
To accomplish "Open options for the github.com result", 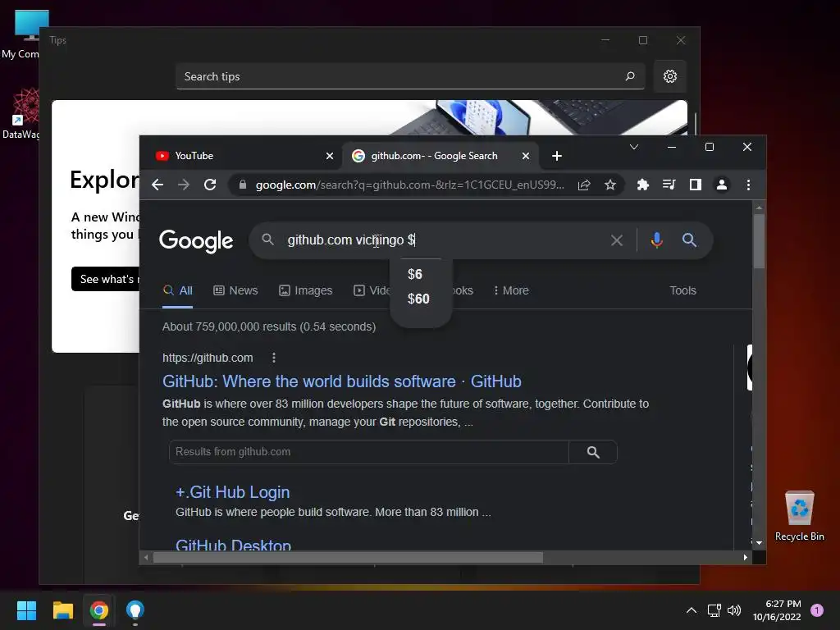I will (x=274, y=358).
